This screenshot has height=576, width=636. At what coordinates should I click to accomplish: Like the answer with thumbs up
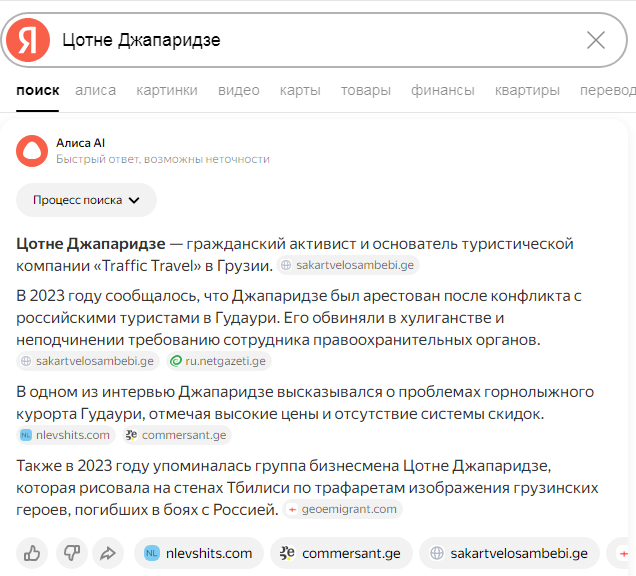(x=32, y=553)
